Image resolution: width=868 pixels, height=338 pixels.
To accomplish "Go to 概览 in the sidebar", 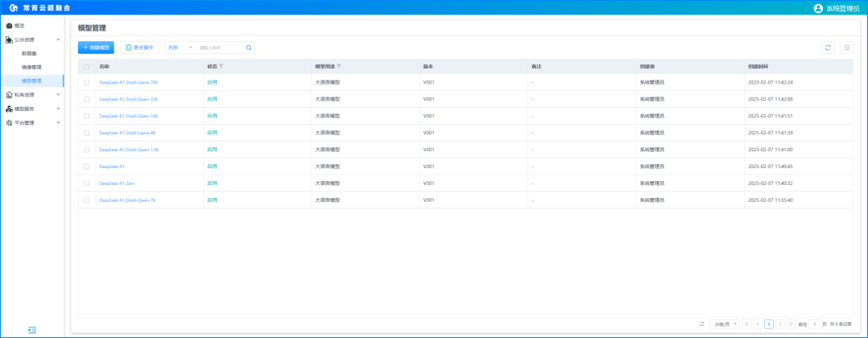I will [x=19, y=26].
